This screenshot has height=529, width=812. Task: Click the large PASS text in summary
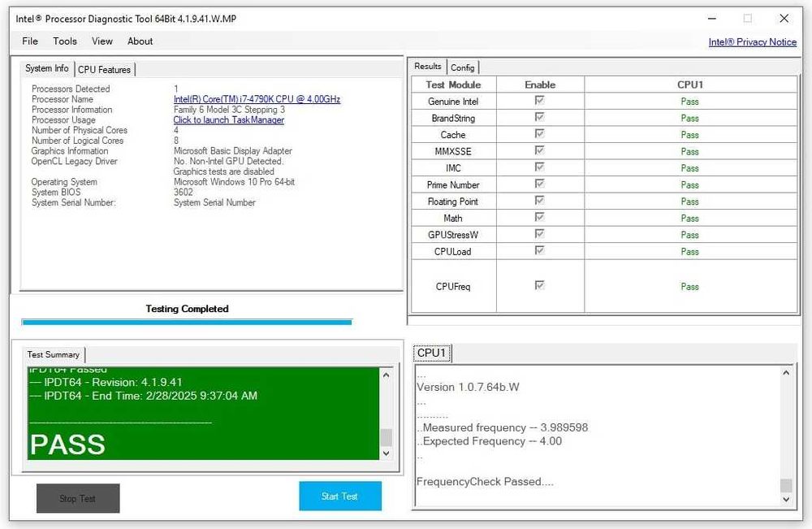click(68, 444)
